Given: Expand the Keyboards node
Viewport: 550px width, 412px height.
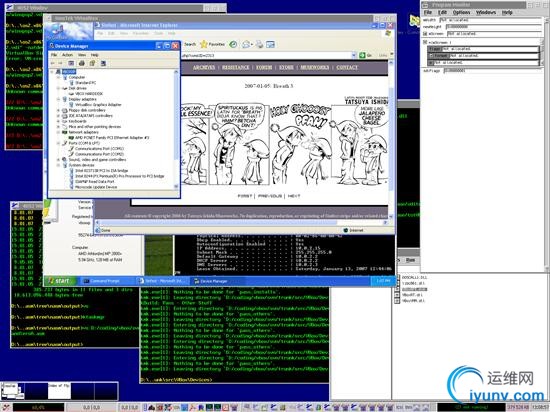Looking at the screenshot, I should (x=58, y=121).
